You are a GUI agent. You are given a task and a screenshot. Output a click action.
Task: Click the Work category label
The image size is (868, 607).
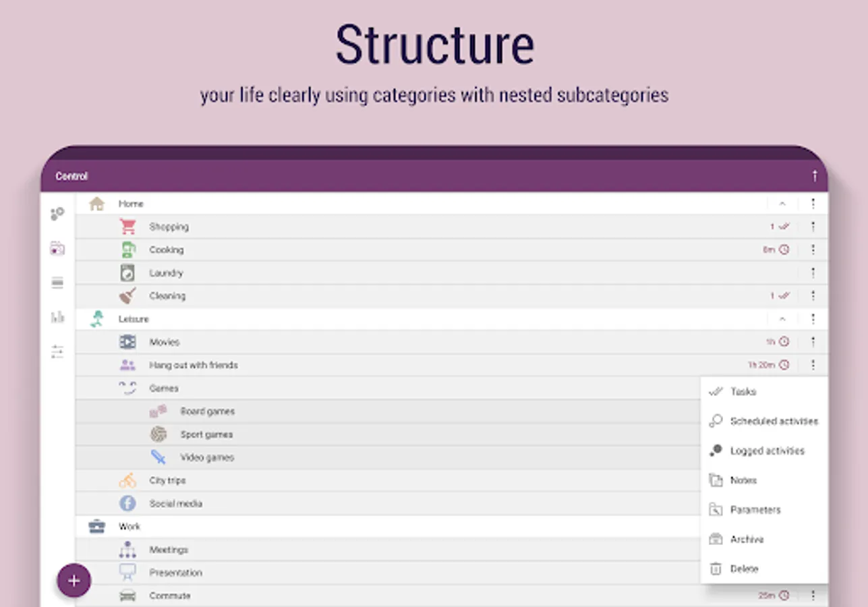click(x=129, y=527)
